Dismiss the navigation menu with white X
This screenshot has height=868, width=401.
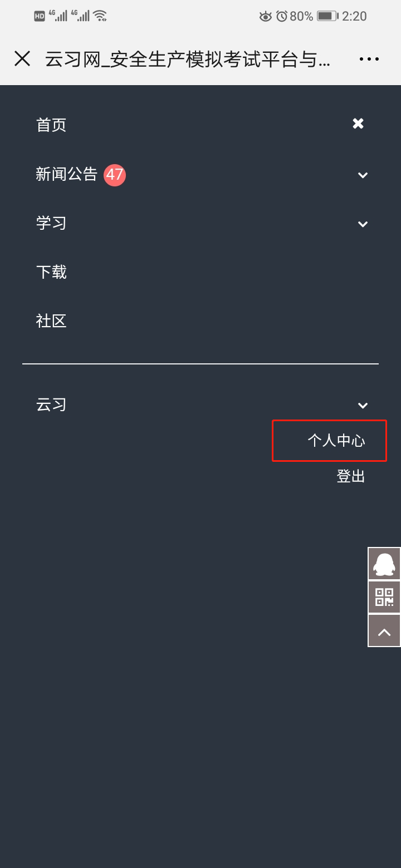click(358, 124)
